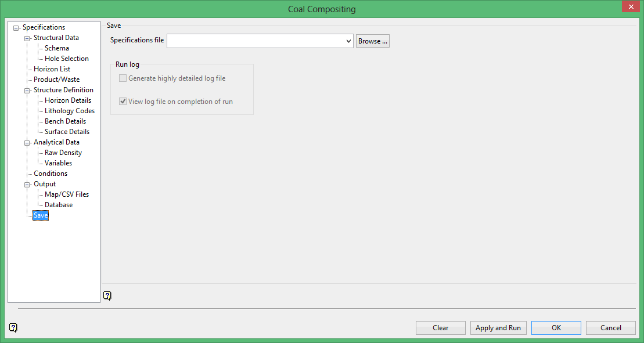The image size is (644, 343).
Task: Click the help icon in the bottom-left corner
Action: (x=13, y=327)
